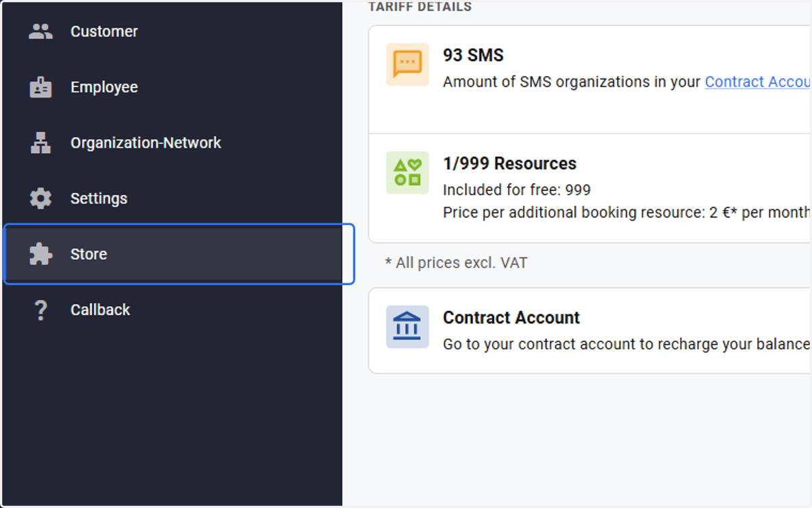Click the blue Contract Account bank icon
The width and height of the screenshot is (812, 508).
pos(407,326)
